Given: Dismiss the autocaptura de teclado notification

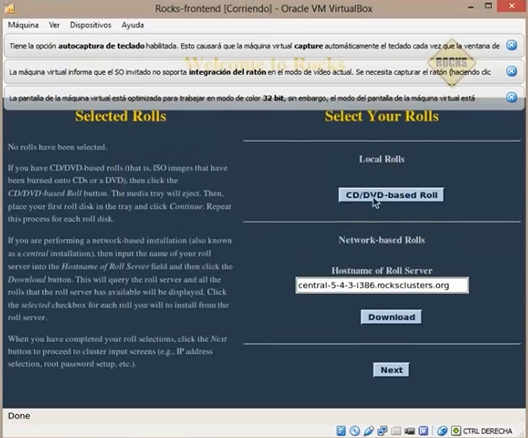Looking at the screenshot, I should click(512, 45).
